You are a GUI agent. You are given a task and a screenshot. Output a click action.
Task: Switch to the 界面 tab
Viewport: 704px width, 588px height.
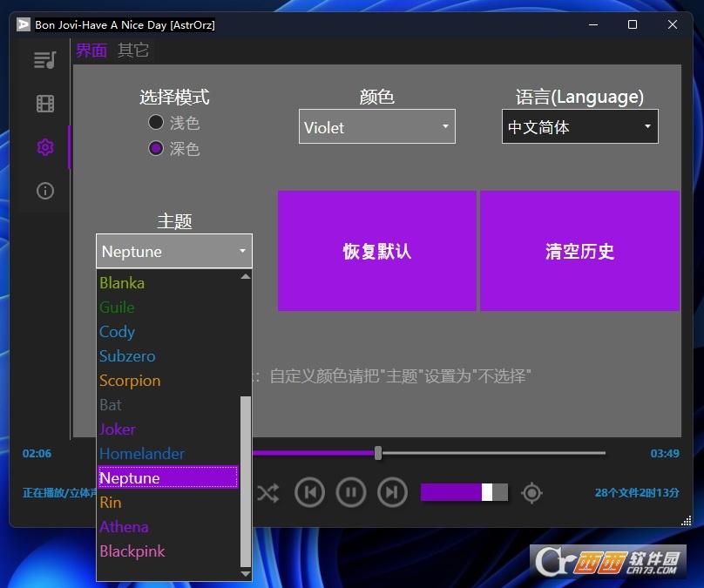(x=91, y=51)
